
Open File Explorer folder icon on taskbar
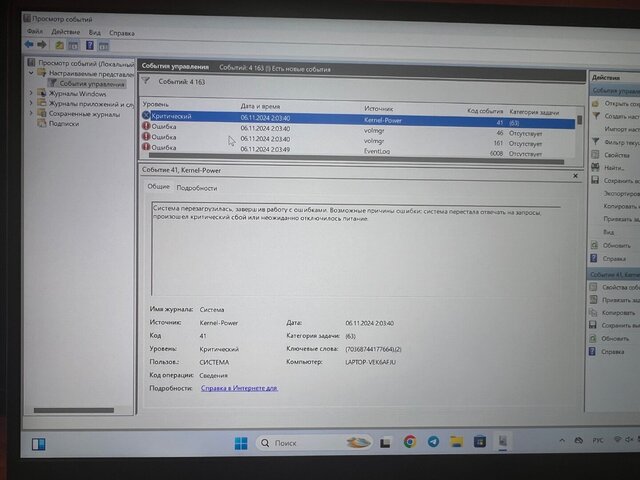(x=456, y=442)
